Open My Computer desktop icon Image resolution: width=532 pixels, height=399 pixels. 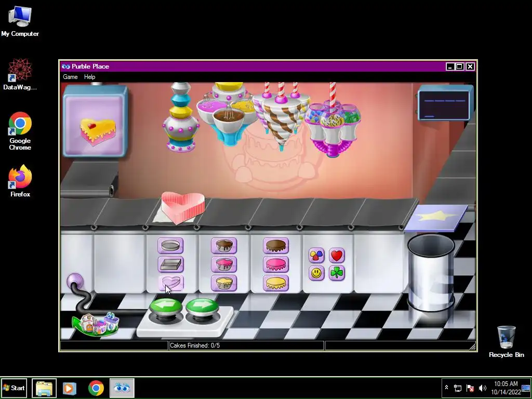20,21
